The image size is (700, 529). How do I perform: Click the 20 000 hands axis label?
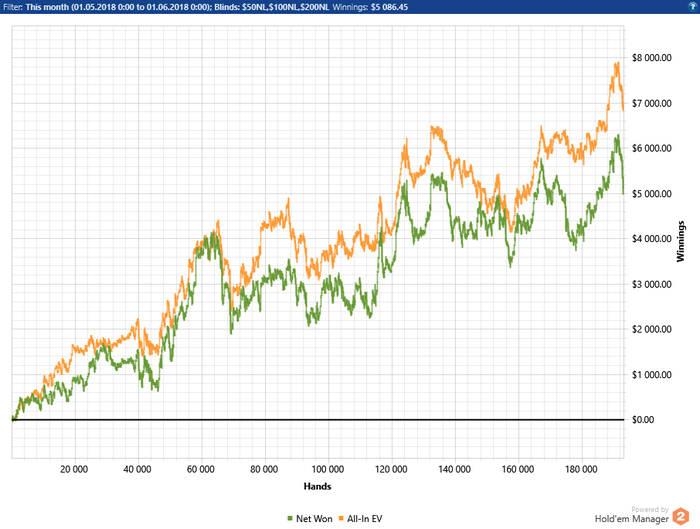(74, 469)
